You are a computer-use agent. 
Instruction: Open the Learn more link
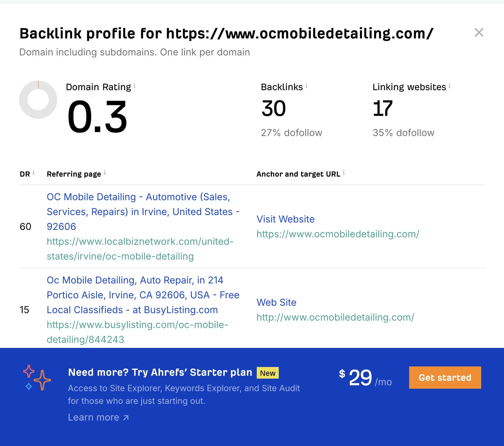[x=93, y=417]
